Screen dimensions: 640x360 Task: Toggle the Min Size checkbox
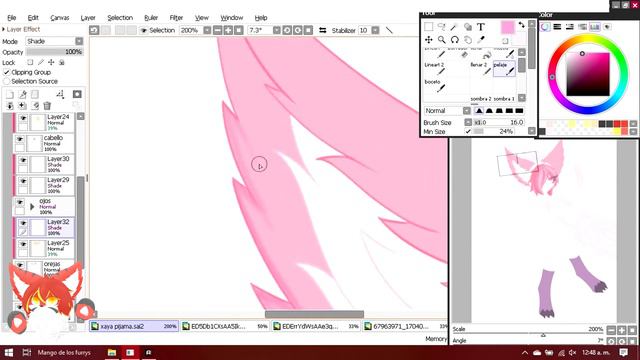(x=468, y=131)
